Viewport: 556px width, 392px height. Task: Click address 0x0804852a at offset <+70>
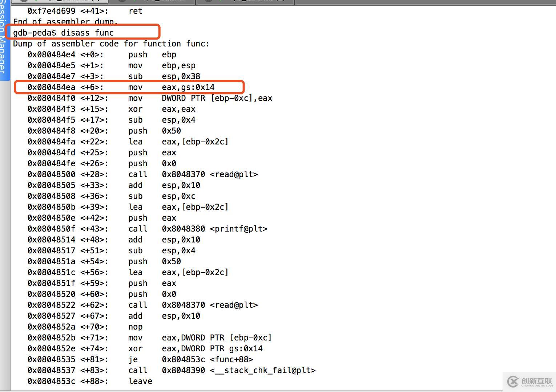pyautogui.click(x=51, y=327)
